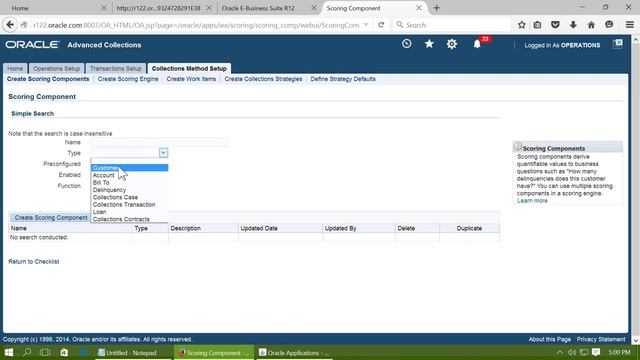
Task: Bookmark this page with star icon
Action: pyautogui.click(x=521, y=25)
